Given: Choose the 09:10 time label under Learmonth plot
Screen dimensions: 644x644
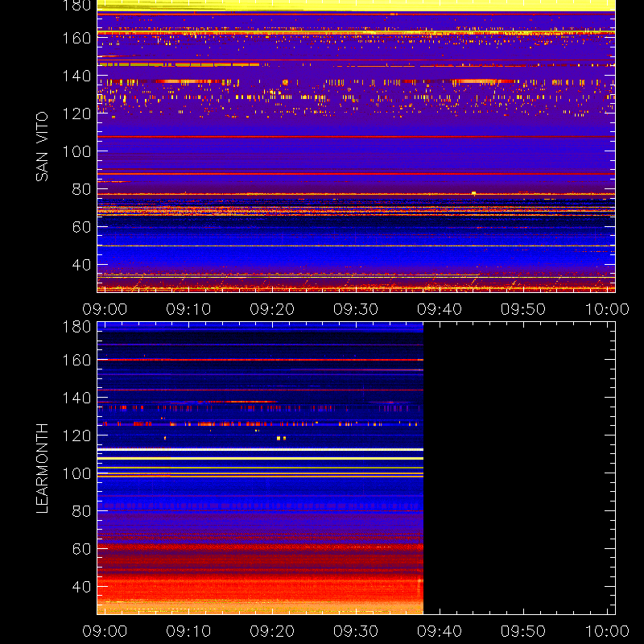Looking at the screenshot, I should 188,631.
